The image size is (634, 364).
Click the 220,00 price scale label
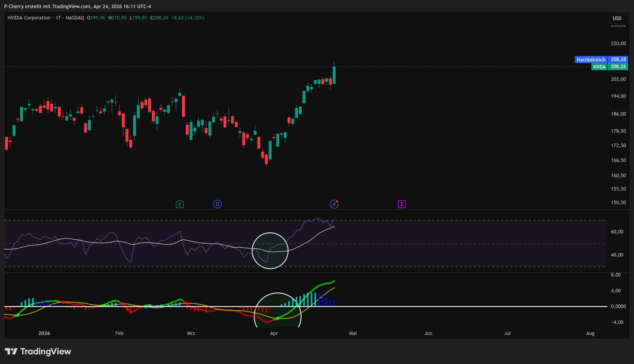click(x=618, y=44)
